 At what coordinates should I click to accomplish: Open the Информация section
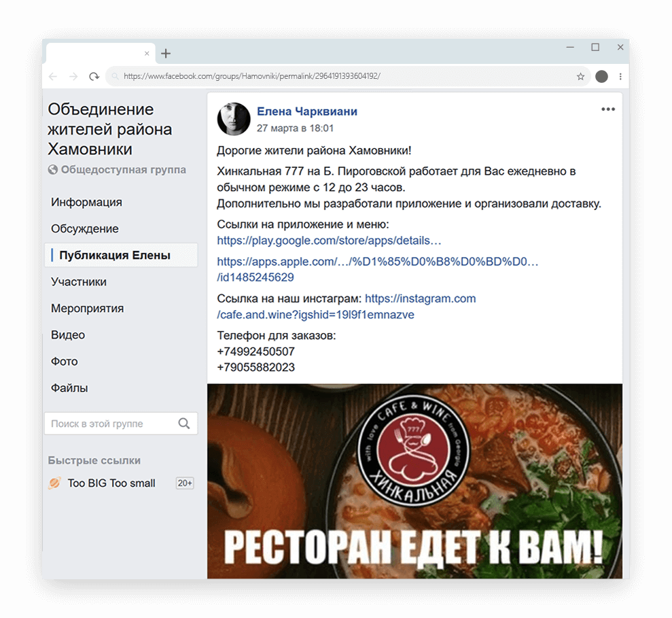(86, 202)
